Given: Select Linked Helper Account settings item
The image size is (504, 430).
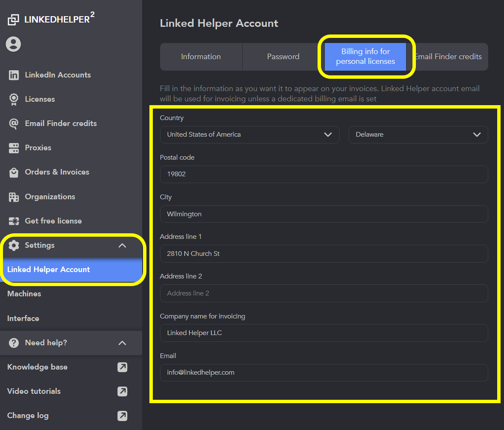Looking at the screenshot, I should (71, 269).
